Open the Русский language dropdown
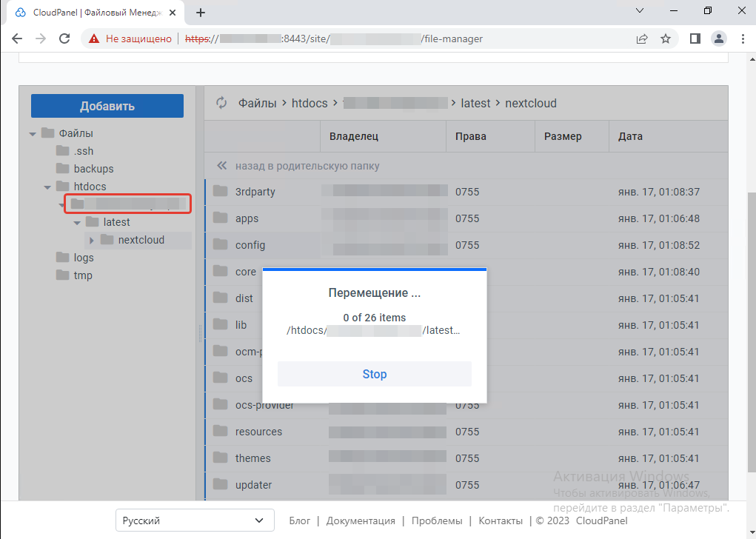Image resolution: width=756 pixels, height=539 pixels. point(195,520)
